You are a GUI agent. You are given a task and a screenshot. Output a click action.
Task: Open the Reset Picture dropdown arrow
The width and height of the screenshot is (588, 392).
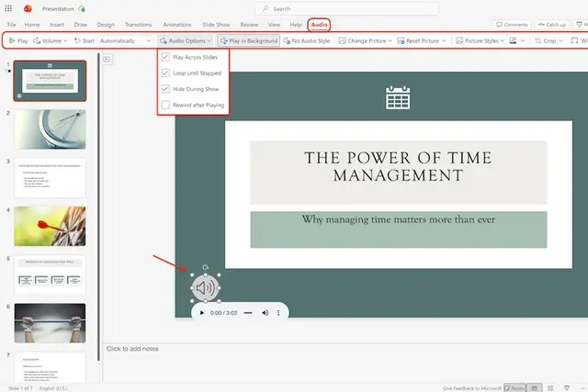click(444, 40)
